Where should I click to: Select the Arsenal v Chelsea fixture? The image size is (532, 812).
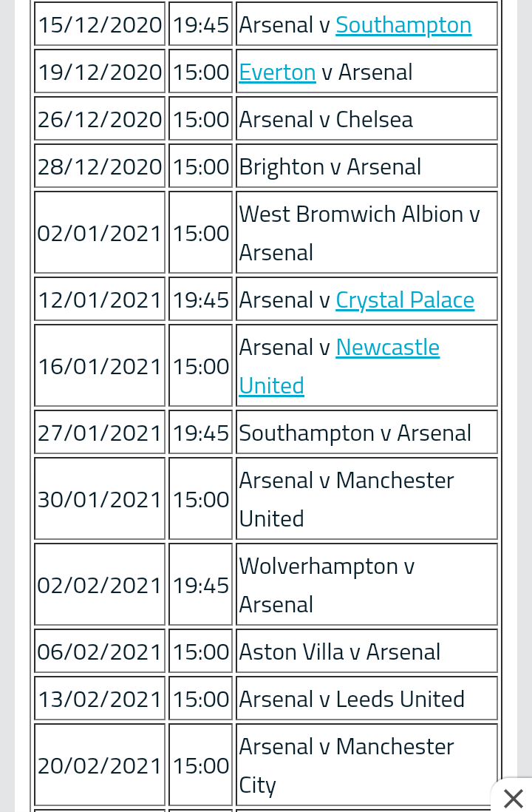click(x=326, y=119)
